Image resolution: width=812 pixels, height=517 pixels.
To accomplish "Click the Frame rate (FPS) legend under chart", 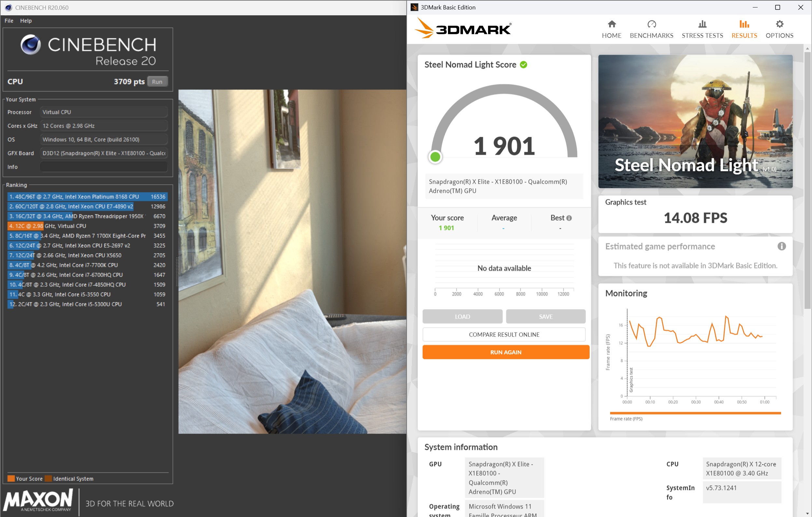I will [x=626, y=419].
